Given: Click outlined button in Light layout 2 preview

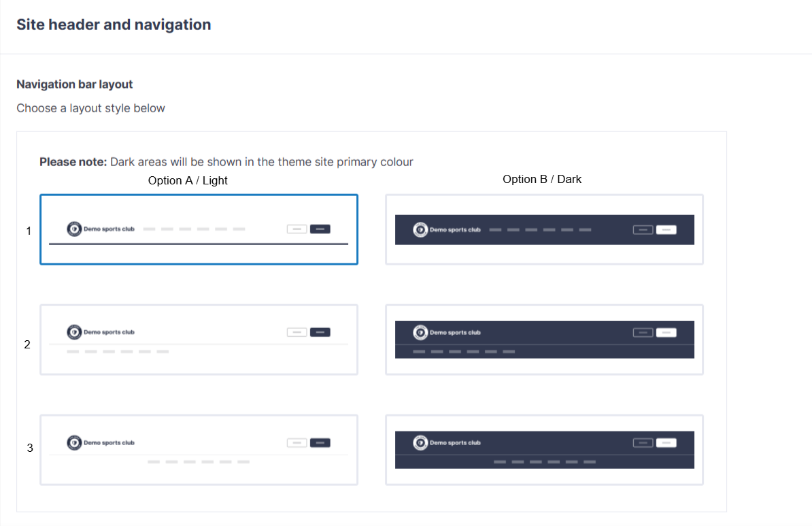Looking at the screenshot, I should pyautogui.click(x=297, y=332).
